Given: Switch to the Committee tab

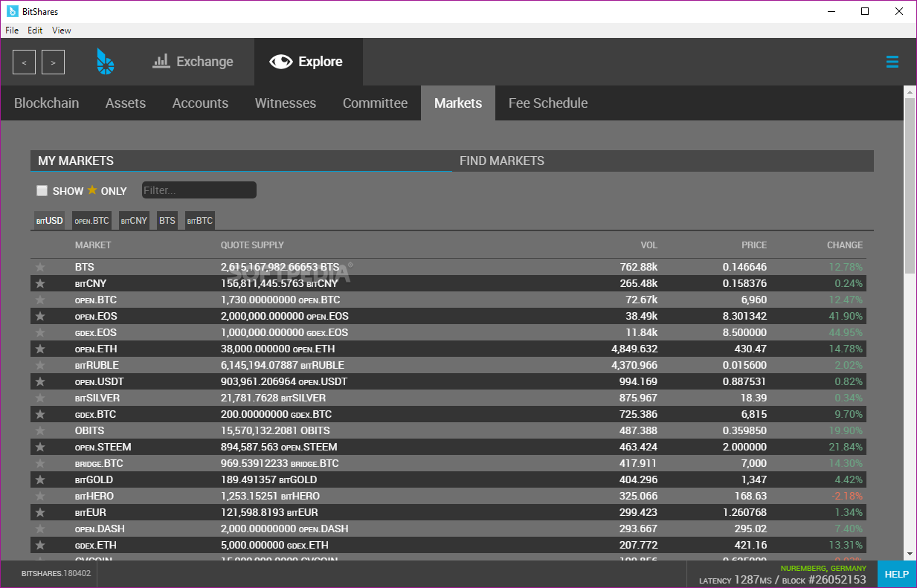Looking at the screenshot, I should pos(375,103).
